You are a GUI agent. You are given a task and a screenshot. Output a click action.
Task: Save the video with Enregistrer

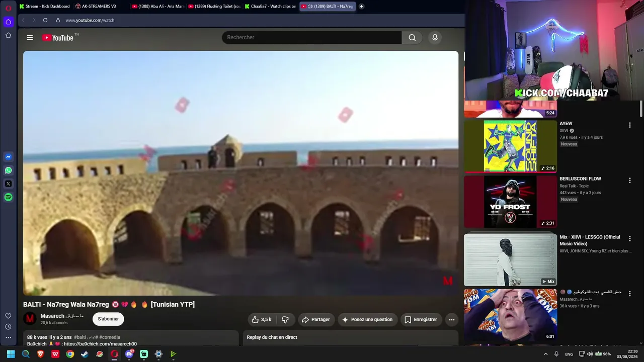coord(421,320)
